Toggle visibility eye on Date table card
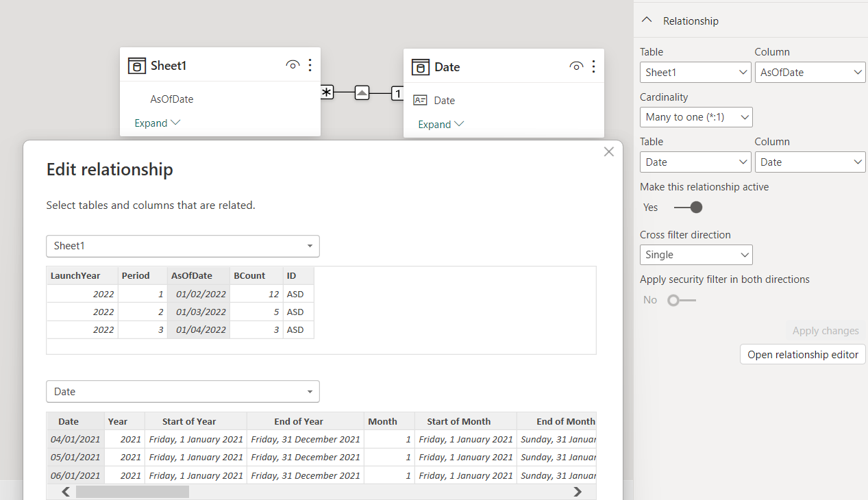The image size is (868, 500). (576, 66)
